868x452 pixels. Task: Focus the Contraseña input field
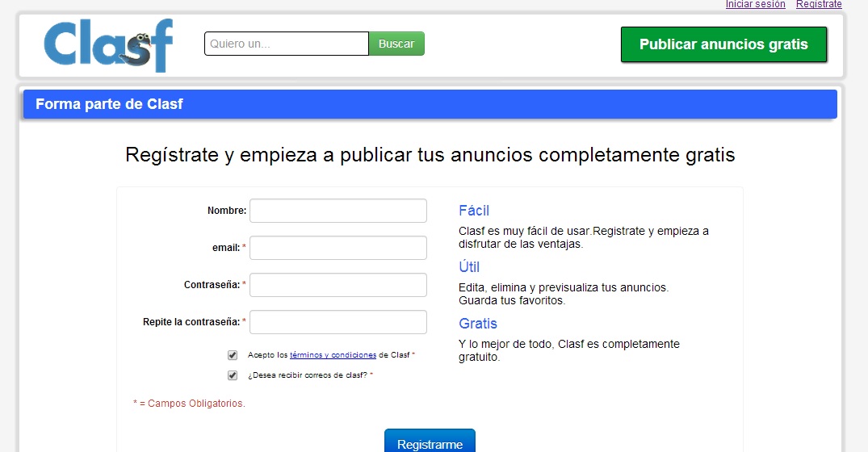coord(338,285)
